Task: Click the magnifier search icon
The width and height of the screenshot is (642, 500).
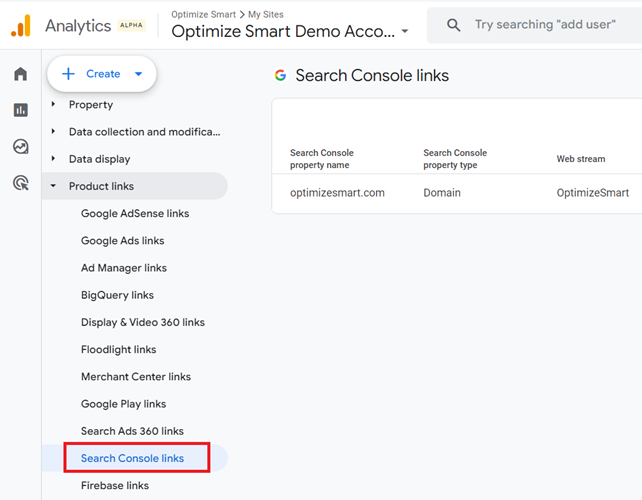Action: (x=453, y=25)
